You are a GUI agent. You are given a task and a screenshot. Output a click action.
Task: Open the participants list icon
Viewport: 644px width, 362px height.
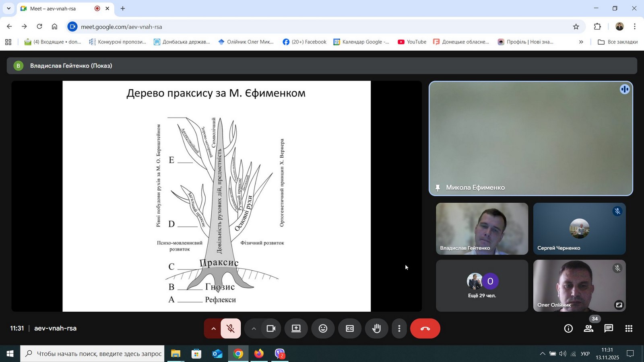click(588, 329)
